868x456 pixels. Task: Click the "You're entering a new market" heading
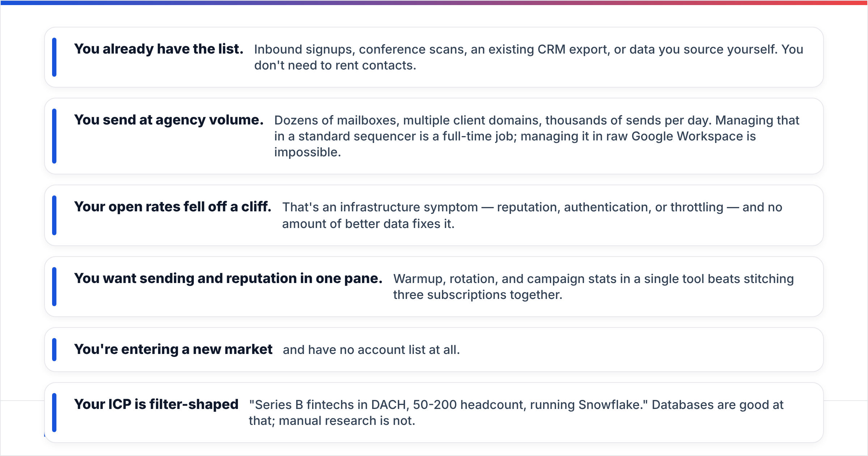coord(173,349)
